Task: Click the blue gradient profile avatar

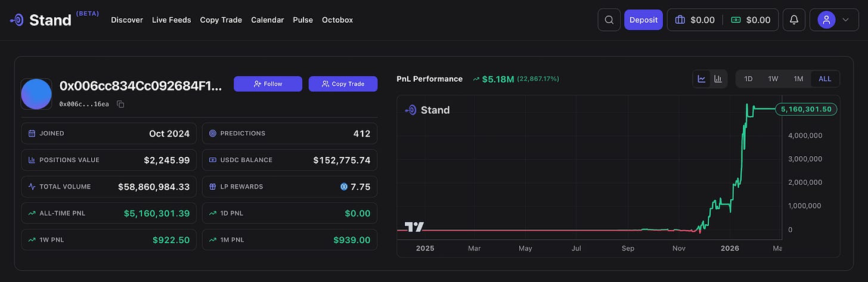Action: pyautogui.click(x=36, y=94)
